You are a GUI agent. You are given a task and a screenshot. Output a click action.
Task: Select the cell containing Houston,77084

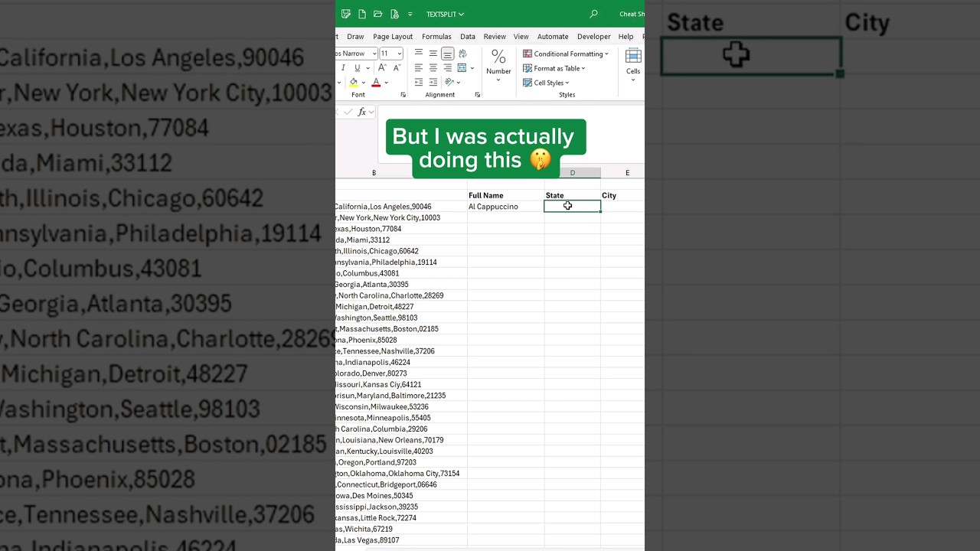pos(401,229)
